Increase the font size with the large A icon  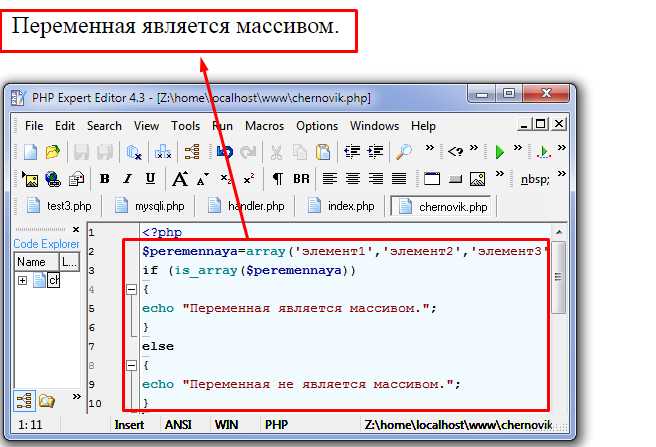(x=180, y=179)
